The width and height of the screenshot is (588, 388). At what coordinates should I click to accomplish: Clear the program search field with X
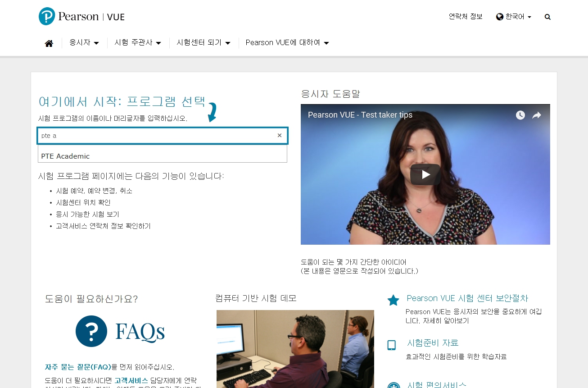279,136
